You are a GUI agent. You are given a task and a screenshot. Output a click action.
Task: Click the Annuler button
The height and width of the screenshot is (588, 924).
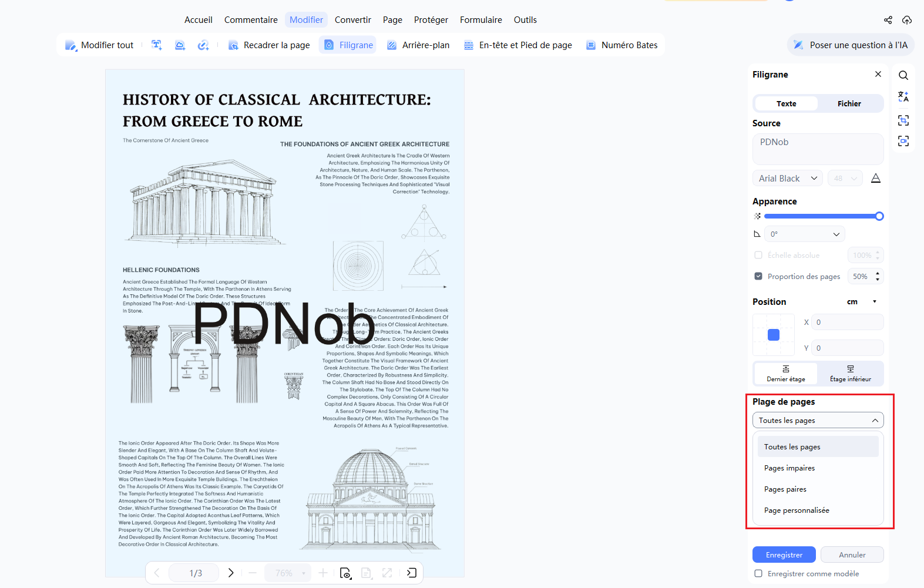(852, 555)
